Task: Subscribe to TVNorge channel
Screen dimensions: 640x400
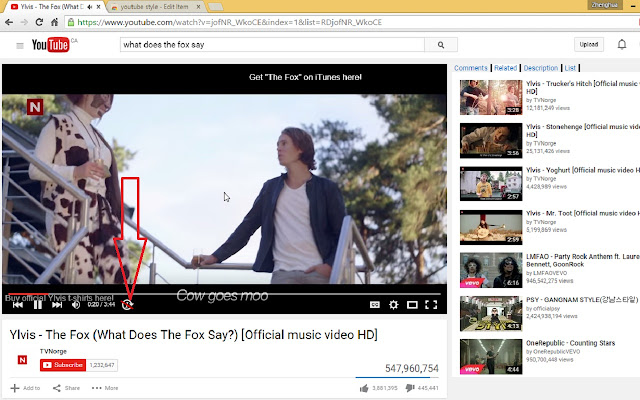Action: point(63,365)
